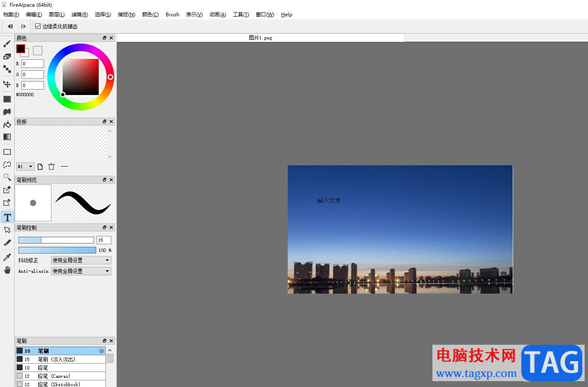Click inside the color saturation square
Image resolution: width=588 pixels, height=387 pixels.
[x=81, y=77]
